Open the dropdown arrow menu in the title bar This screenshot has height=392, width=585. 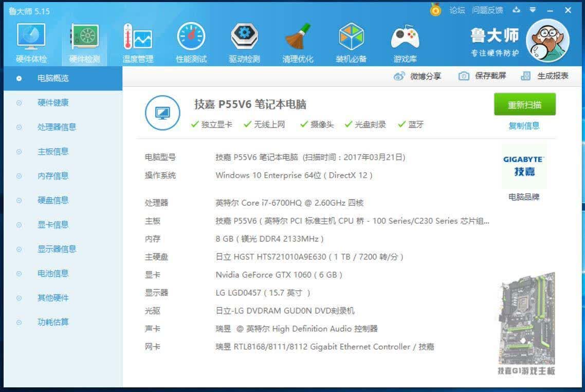click(x=533, y=10)
